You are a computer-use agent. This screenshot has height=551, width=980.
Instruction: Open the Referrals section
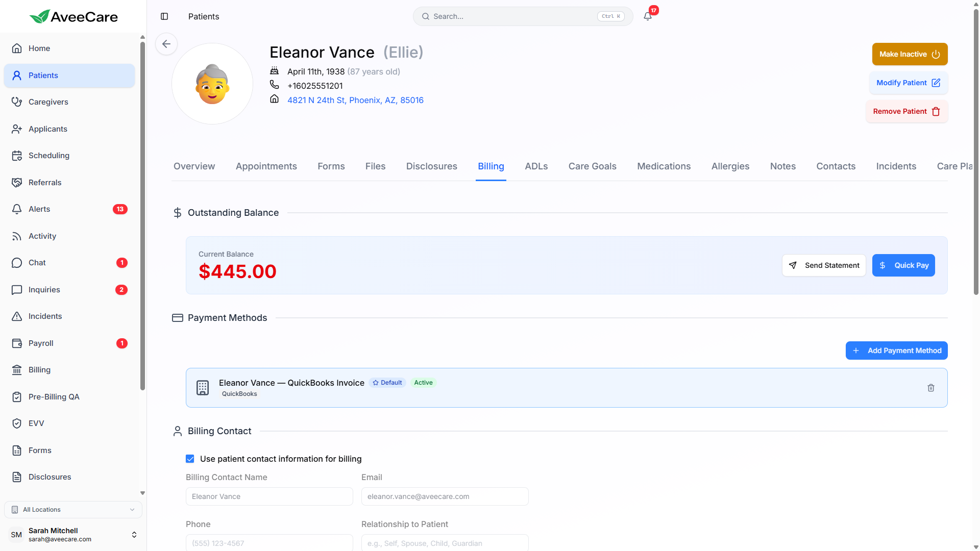tap(45, 182)
